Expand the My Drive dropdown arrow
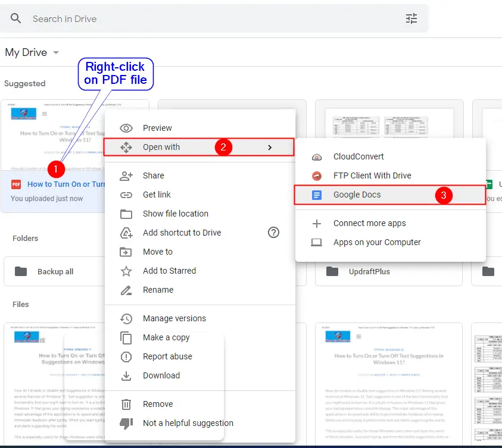502x448 pixels. coord(56,52)
